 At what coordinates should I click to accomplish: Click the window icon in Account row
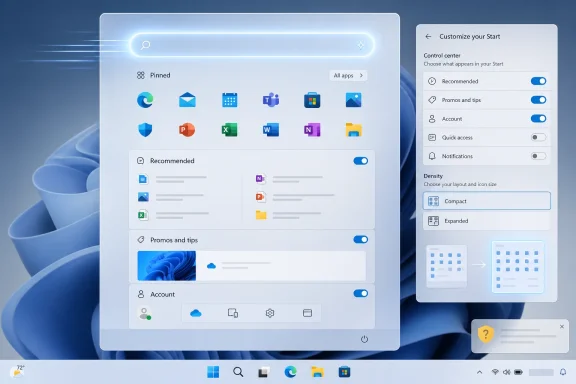307,313
